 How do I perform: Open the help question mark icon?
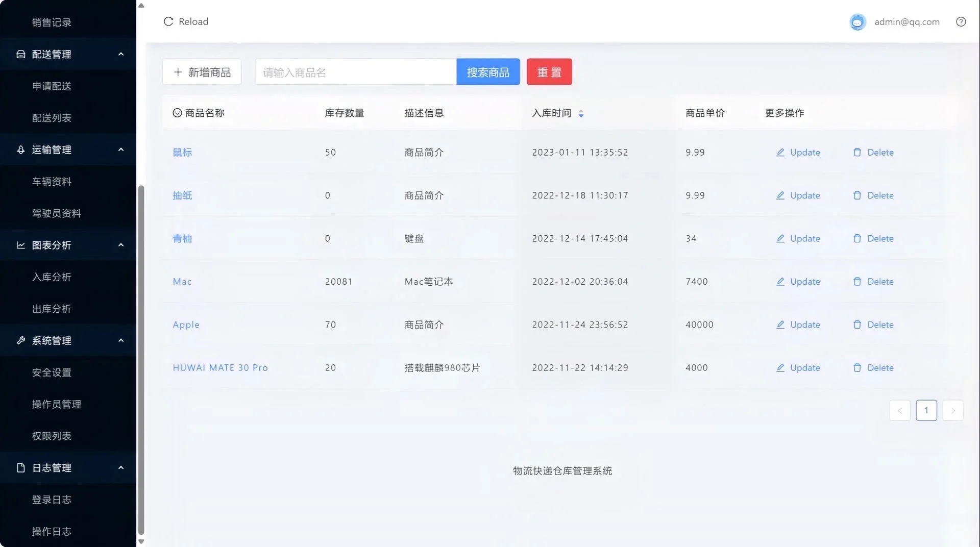point(961,21)
